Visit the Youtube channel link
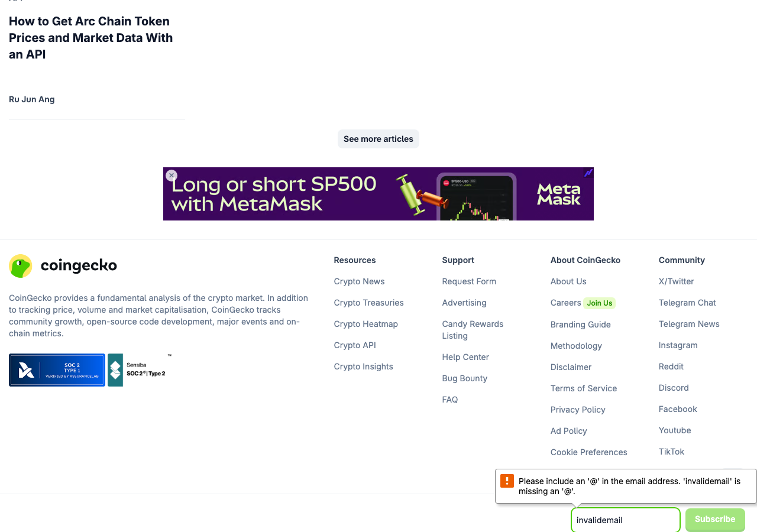The width and height of the screenshot is (757, 532). tap(675, 430)
